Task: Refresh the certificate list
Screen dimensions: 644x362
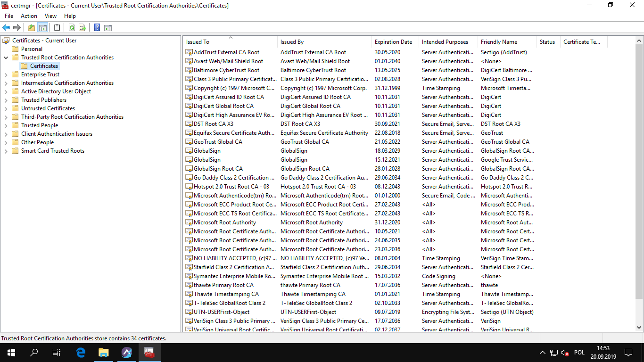Action: click(x=72, y=28)
